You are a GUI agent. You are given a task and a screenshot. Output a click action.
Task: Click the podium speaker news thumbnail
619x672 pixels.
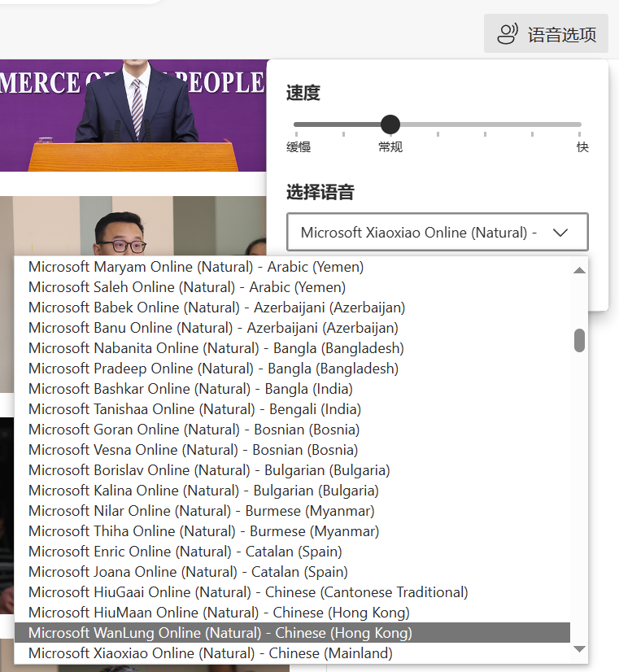(x=133, y=116)
